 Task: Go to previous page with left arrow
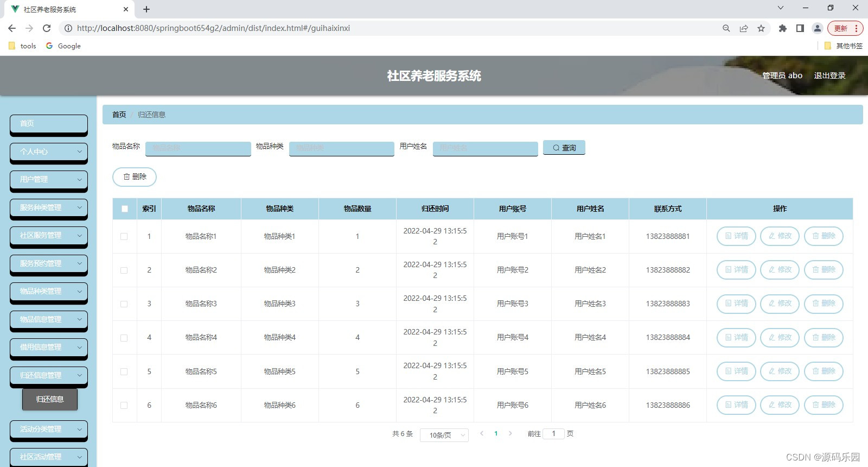pyautogui.click(x=482, y=433)
